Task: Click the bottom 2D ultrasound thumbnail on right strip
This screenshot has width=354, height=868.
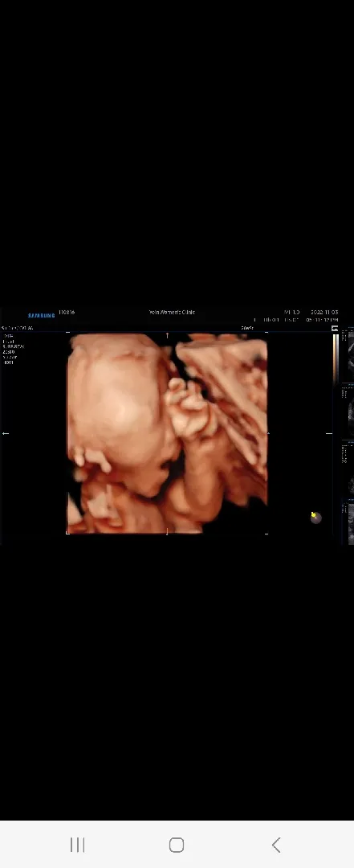Action: 348,523
